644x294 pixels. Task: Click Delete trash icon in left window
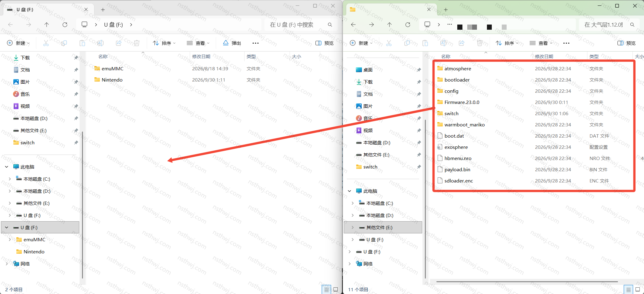(137, 43)
